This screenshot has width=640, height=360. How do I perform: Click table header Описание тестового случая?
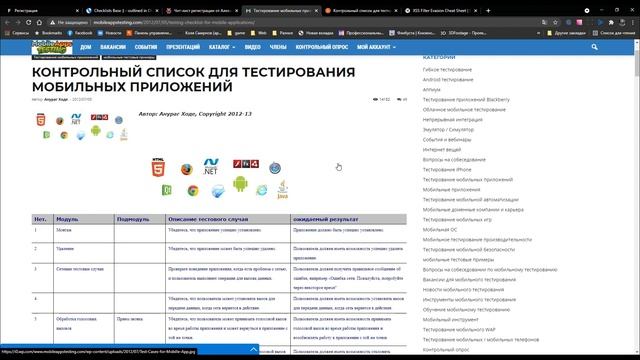pyautogui.click(x=208, y=219)
